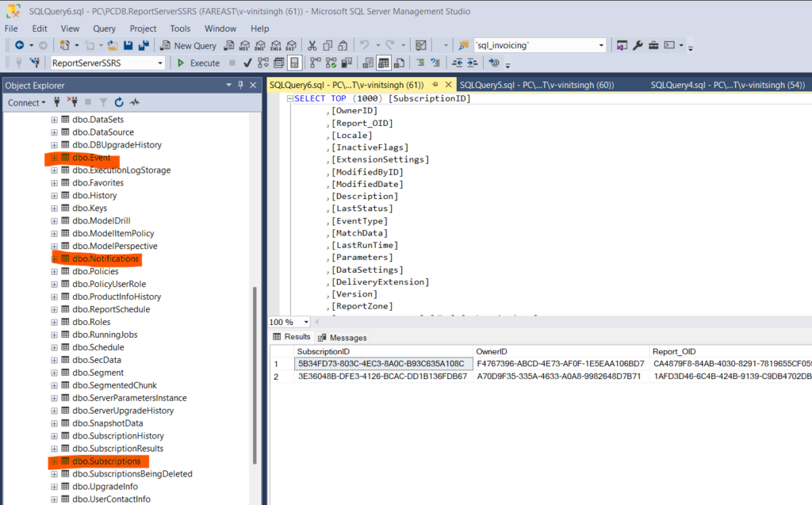Collapse the SELECT statement outline
Viewport: 812px width, 505px height.
click(290, 98)
